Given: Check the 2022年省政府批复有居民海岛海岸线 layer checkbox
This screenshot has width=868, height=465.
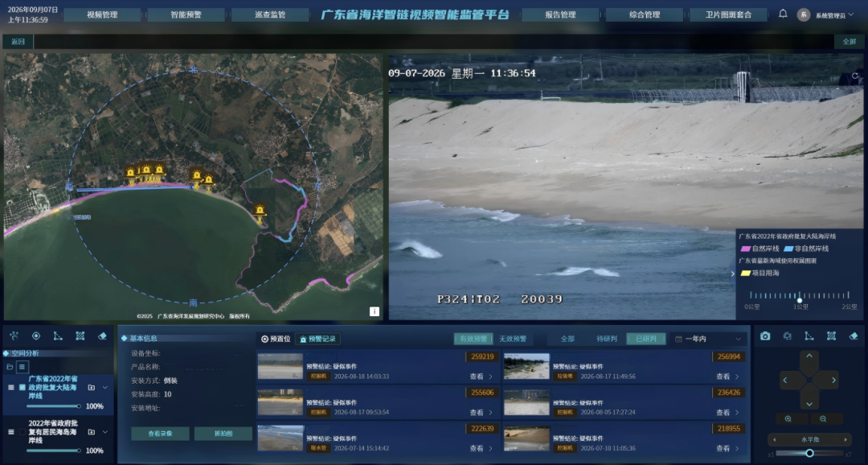Looking at the screenshot, I should (x=23, y=432).
